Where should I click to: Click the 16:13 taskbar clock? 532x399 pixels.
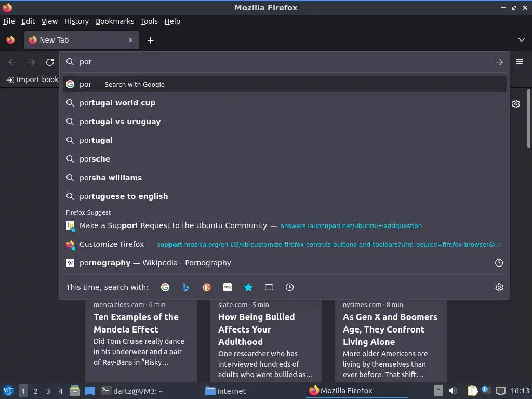520,391
